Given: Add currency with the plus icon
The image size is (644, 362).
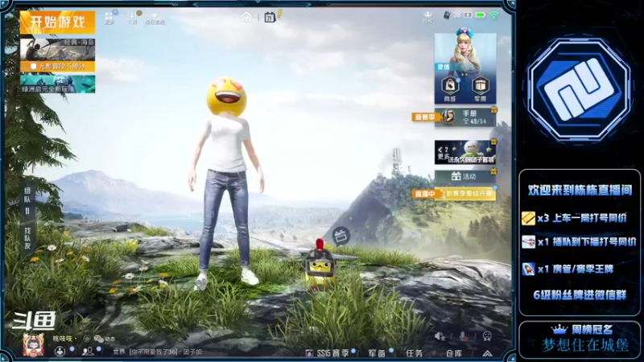Looking at the screenshot, I should pos(468,15).
